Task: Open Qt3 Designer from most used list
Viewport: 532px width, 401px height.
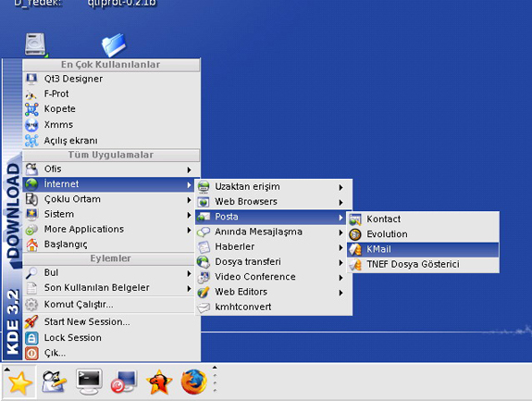Action: click(111, 79)
